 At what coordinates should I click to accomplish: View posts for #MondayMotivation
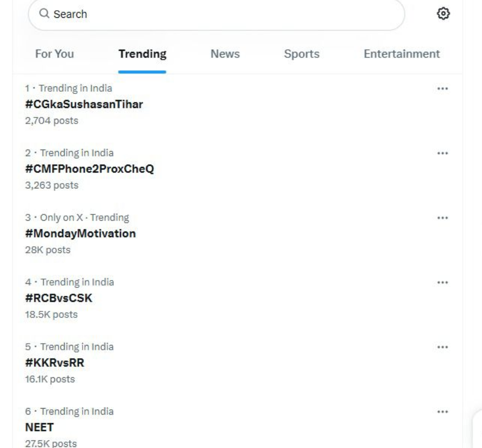coord(80,234)
